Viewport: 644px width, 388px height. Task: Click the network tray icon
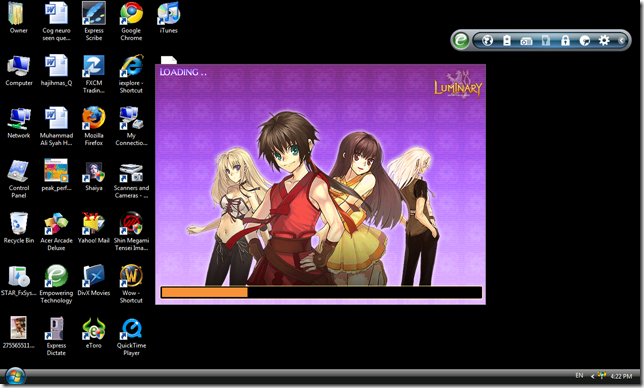[602, 375]
